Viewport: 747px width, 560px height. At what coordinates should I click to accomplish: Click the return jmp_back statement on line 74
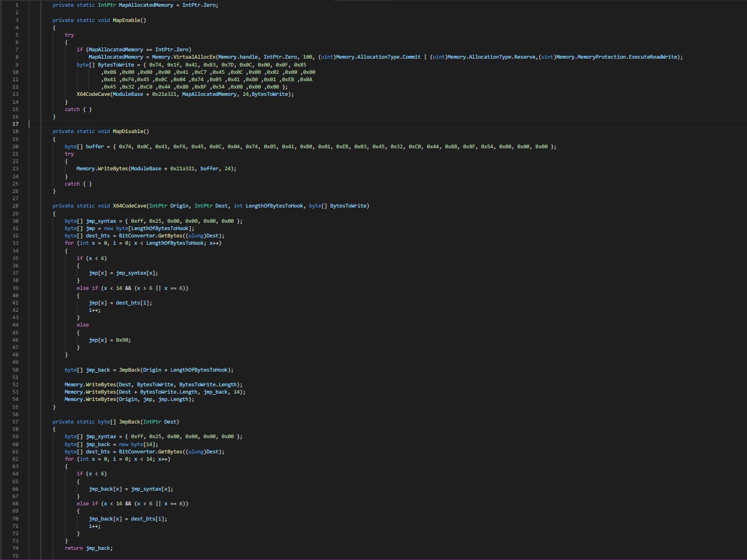[x=88, y=548]
